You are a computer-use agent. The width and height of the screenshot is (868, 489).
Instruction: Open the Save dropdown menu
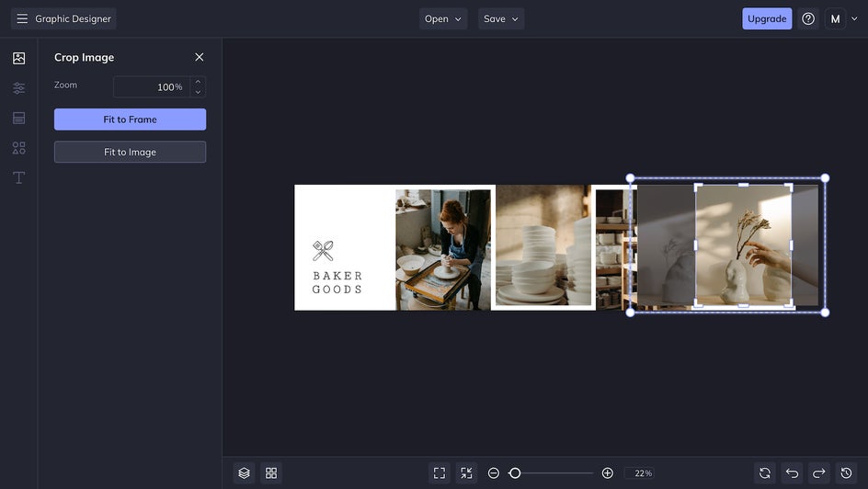501,18
